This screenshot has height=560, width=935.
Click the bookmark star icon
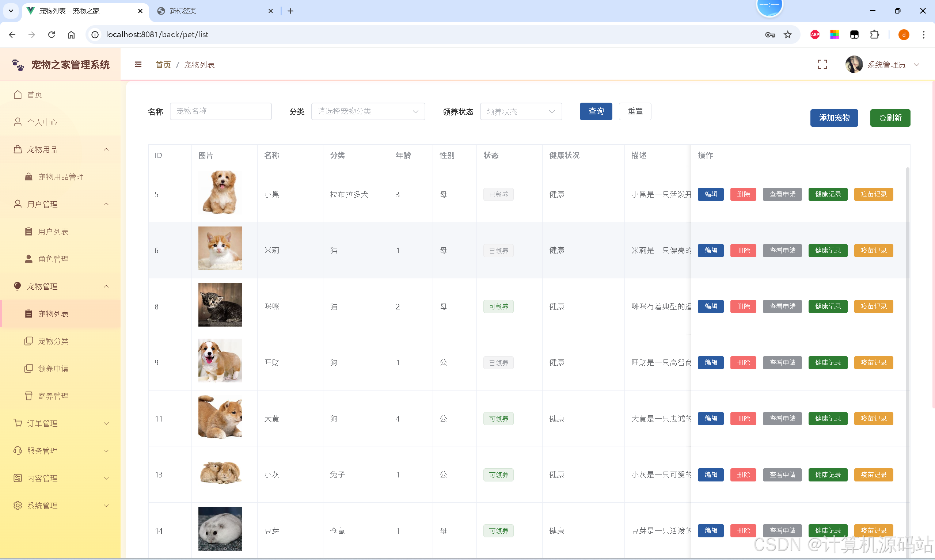(x=788, y=35)
